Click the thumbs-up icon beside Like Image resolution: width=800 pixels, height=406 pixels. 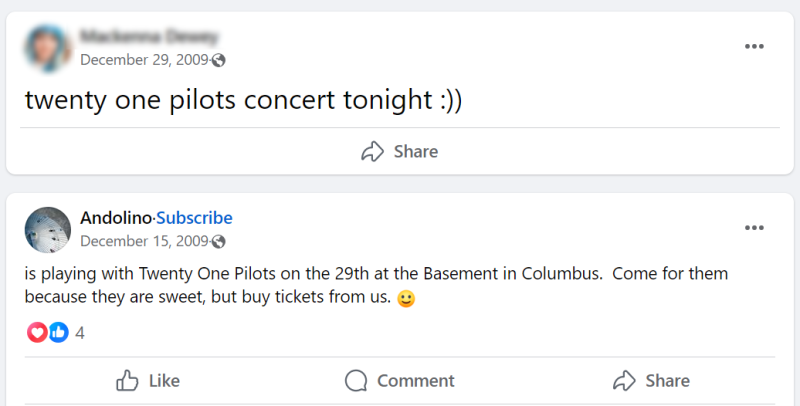[127, 380]
